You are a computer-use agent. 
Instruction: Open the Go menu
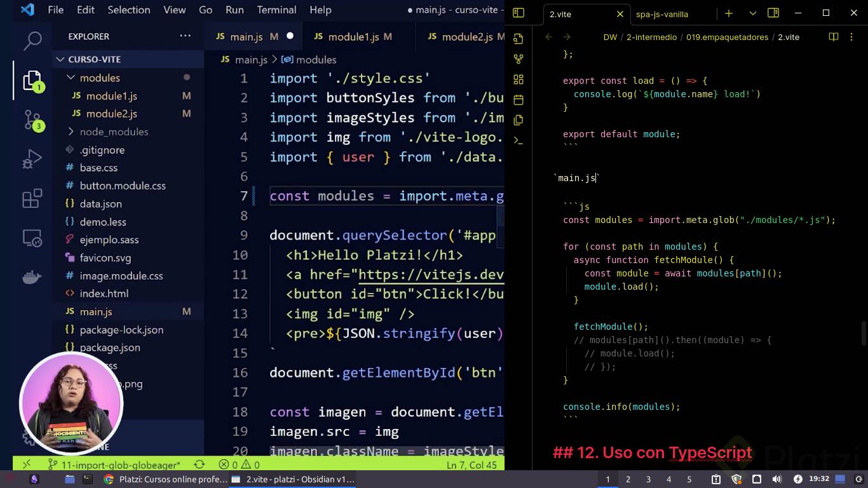pos(205,10)
